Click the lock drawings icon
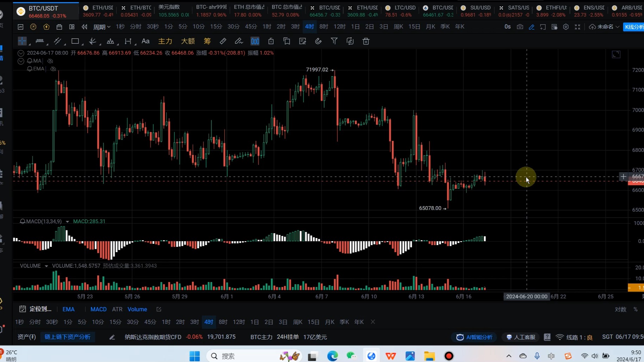Screen dimensions: 644x362 point(271,41)
